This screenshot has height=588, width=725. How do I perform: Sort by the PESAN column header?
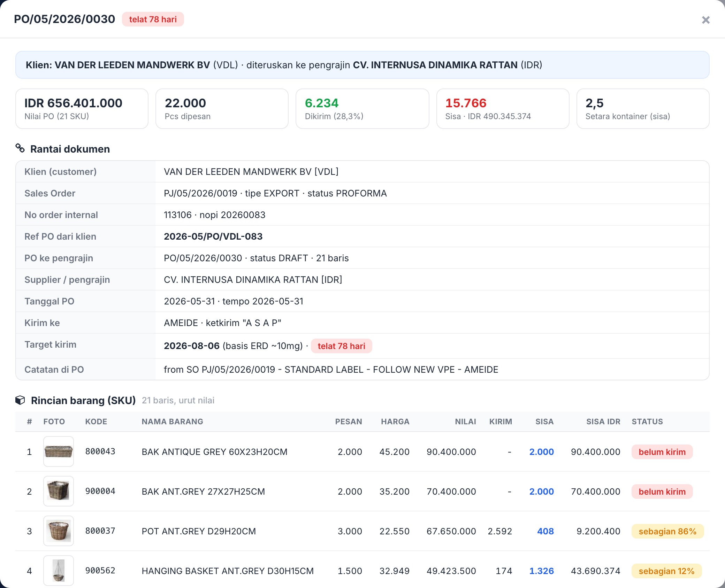(349, 421)
